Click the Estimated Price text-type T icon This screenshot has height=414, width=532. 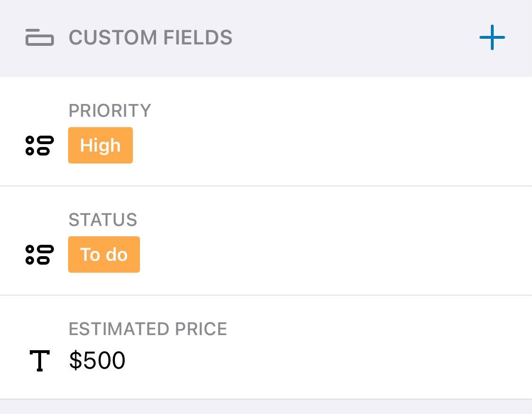[x=39, y=361]
